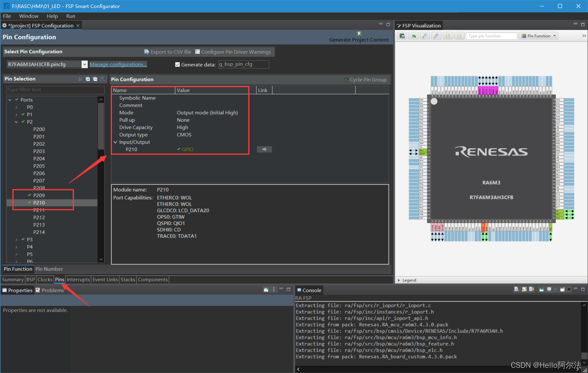Toggle the flat list view in Pin Selection

(80, 79)
